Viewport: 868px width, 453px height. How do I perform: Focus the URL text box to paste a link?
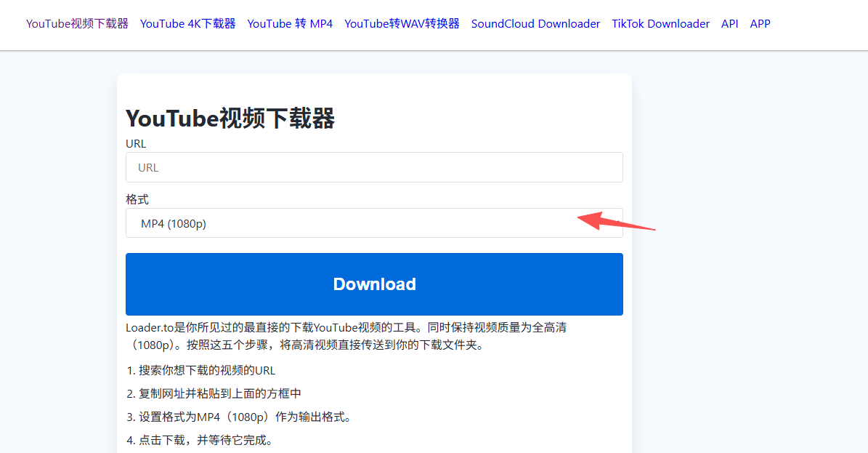click(x=374, y=167)
